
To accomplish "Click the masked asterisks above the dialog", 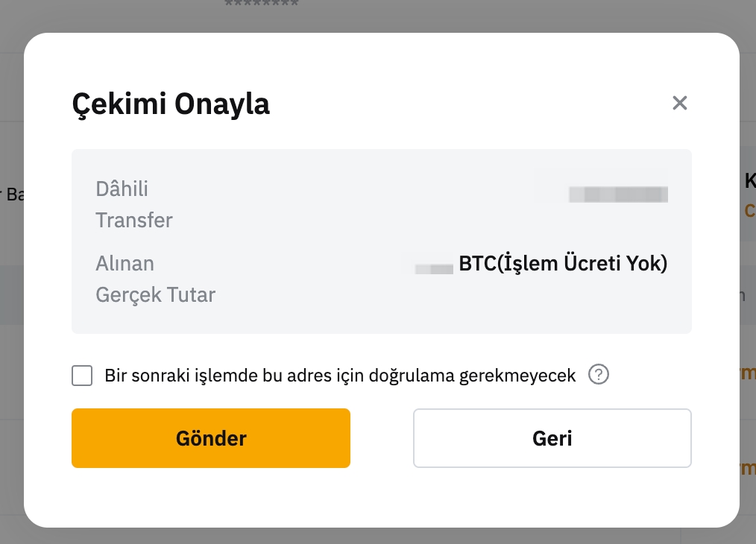I will tap(261, 4).
